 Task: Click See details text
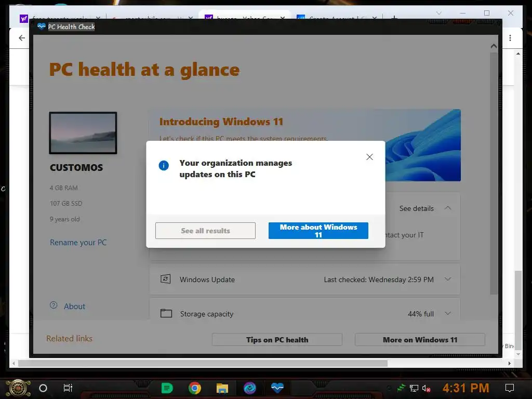click(416, 208)
